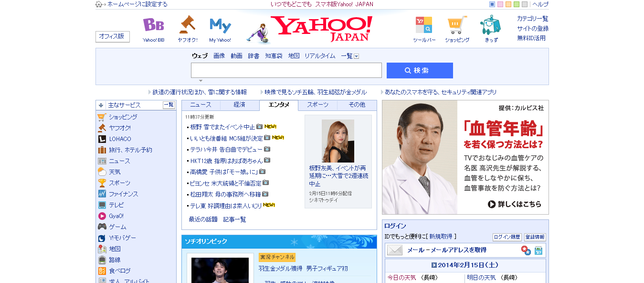Viewport: 644px width, 283px height.
Task: Click the web search input field
Action: pos(286,70)
